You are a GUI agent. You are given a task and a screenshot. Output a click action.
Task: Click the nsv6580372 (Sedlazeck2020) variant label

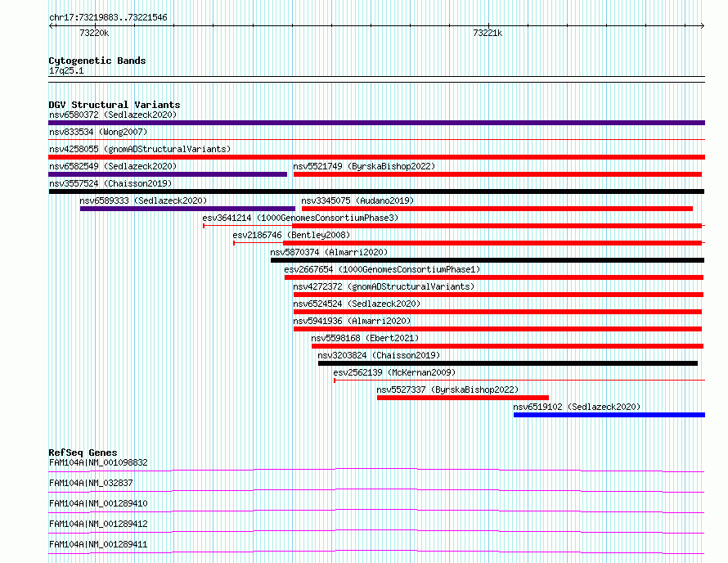click(113, 115)
